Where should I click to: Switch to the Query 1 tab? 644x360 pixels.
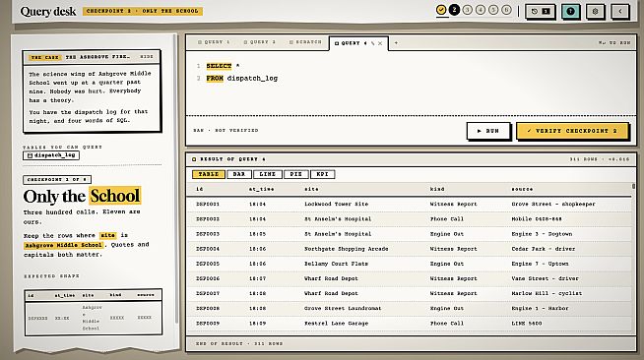(214, 42)
